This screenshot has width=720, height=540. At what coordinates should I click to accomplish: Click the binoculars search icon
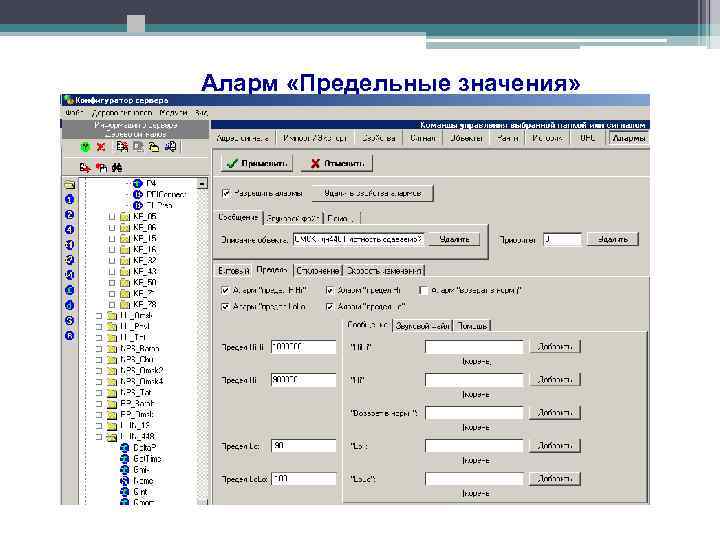(x=117, y=168)
